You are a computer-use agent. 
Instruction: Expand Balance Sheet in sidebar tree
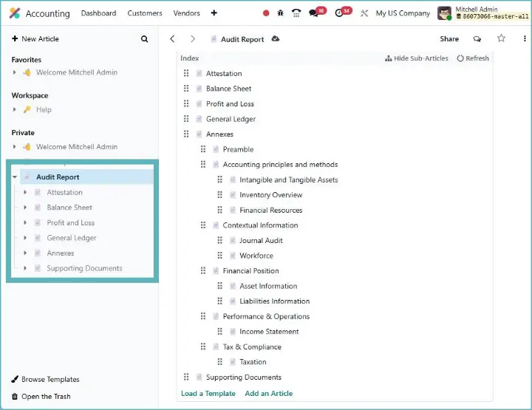[x=25, y=207]
